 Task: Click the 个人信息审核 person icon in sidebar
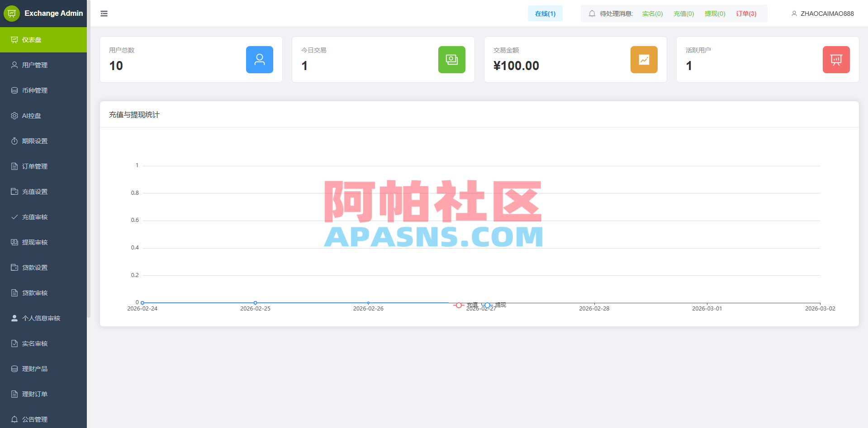coord(14,318)
